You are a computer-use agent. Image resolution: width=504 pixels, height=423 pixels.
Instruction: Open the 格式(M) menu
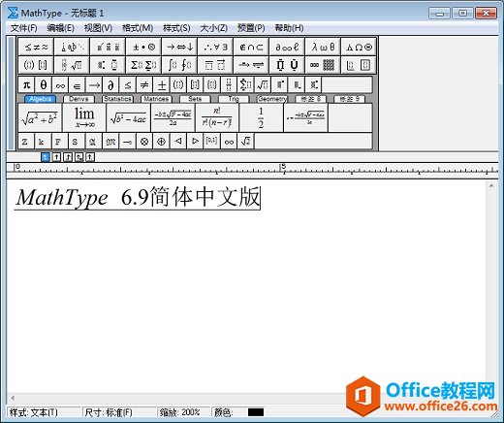pyautogui.click(x=138, y=28)
